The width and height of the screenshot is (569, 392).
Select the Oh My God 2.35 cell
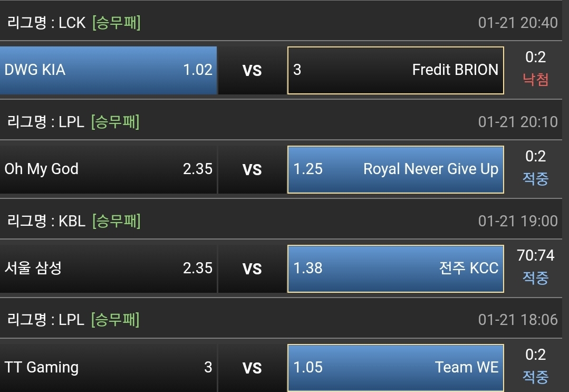(x=108, y=169)
